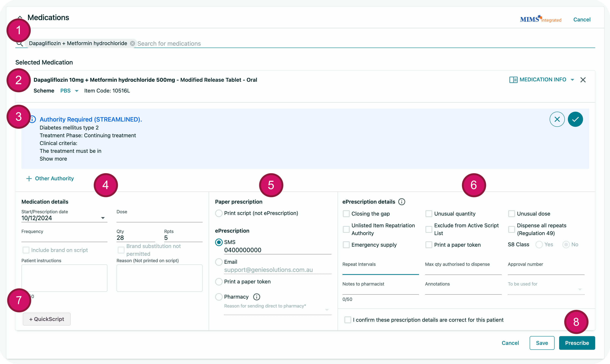The height and width of the screenshot is (364, 610).
Task: Expand the Reason for sending direct to pharmacy dropdown
Action: pos(327,310)
